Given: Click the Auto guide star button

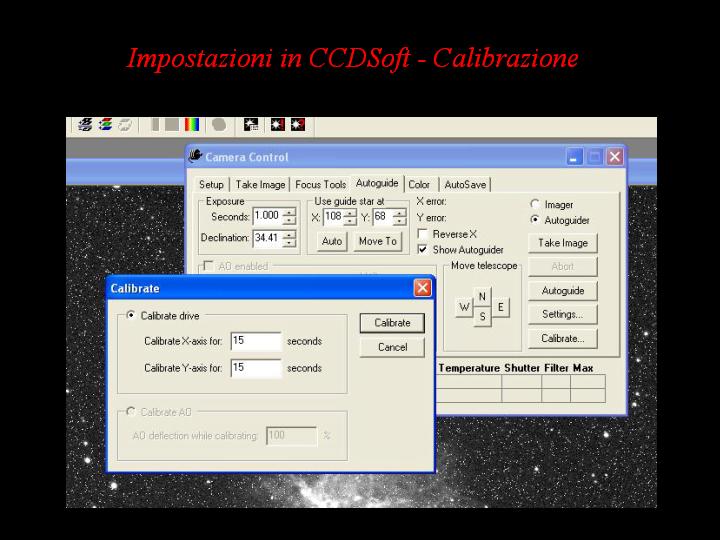Looking at the screenshot, I should (x=332, y=242).
